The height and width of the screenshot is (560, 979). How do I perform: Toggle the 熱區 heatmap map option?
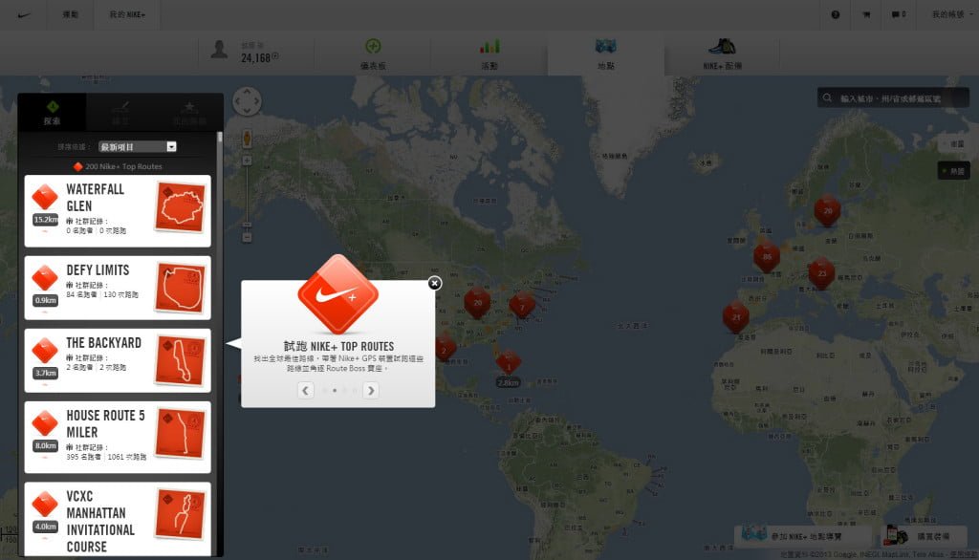(x=953, y=170)
